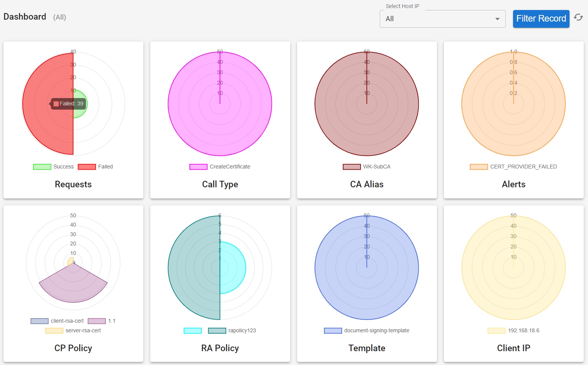Click the (All) label next to Dashboard
This screenshot has width=588, height=365.
tap(59, 17)
